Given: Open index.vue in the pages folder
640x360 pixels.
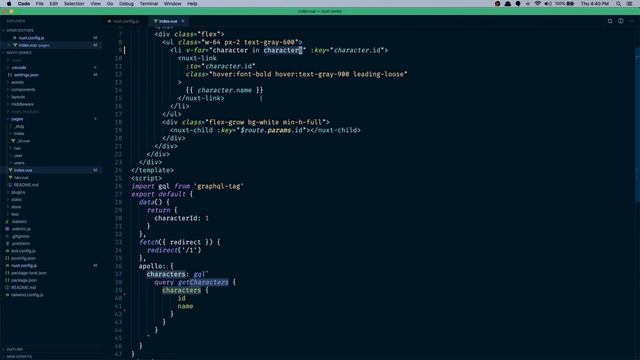Looking at the screenshot, I should pos(23,170).
